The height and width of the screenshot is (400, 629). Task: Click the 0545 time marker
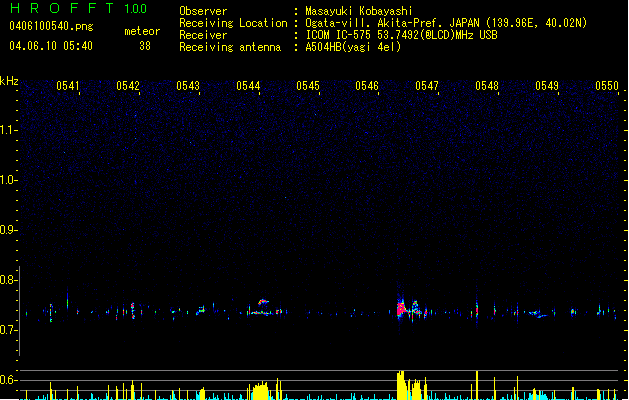[x=308, y=86]
